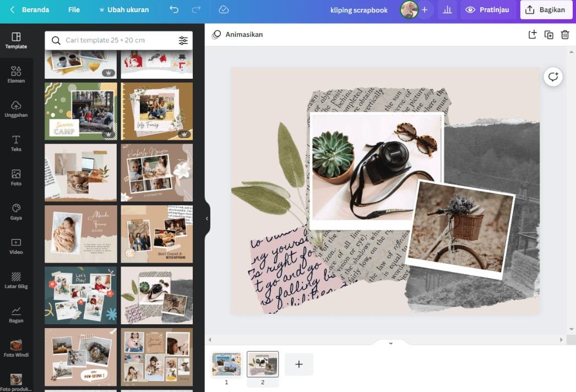Open the Gaya styles panel
576x392 pixels.
(x=16, y=212)
